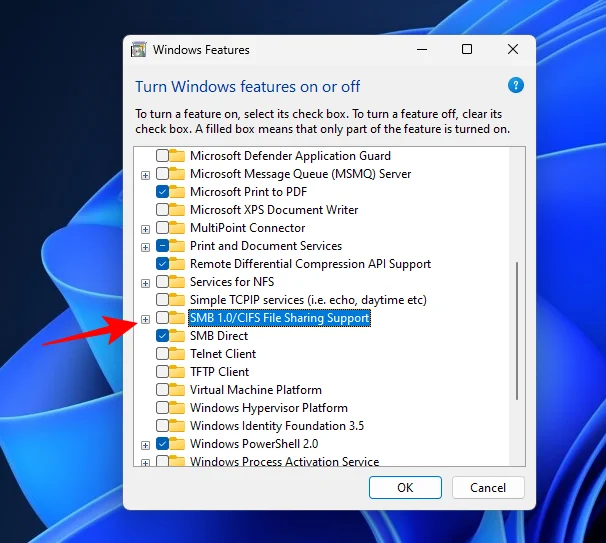The height and width of the screenshot is (543, 606).
Task: Click the Cancel button
Action: point(488,487)
